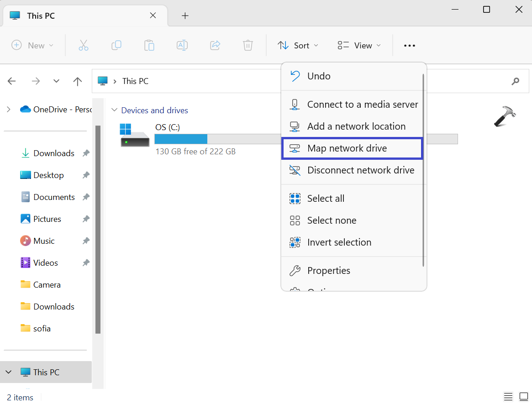Collapse the Devices and drives group
This screenshot has width=532, height=404.
click(x=114, y=110)
